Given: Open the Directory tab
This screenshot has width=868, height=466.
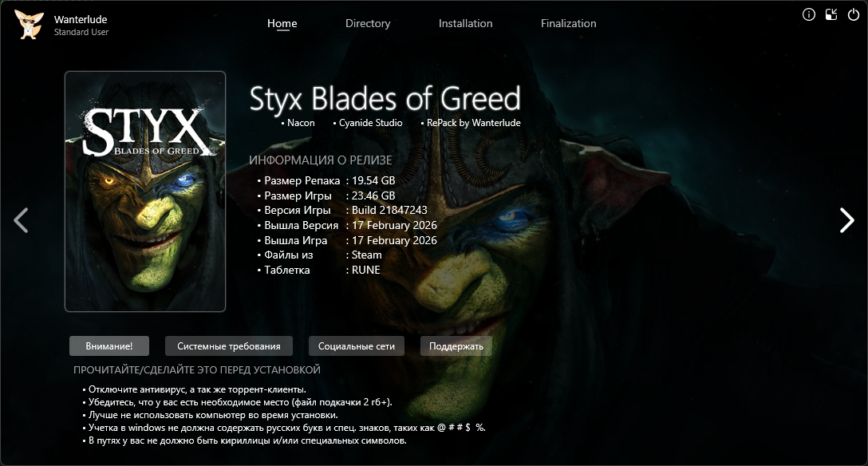Looking at the screenshot, I should [x=368, y=23].
